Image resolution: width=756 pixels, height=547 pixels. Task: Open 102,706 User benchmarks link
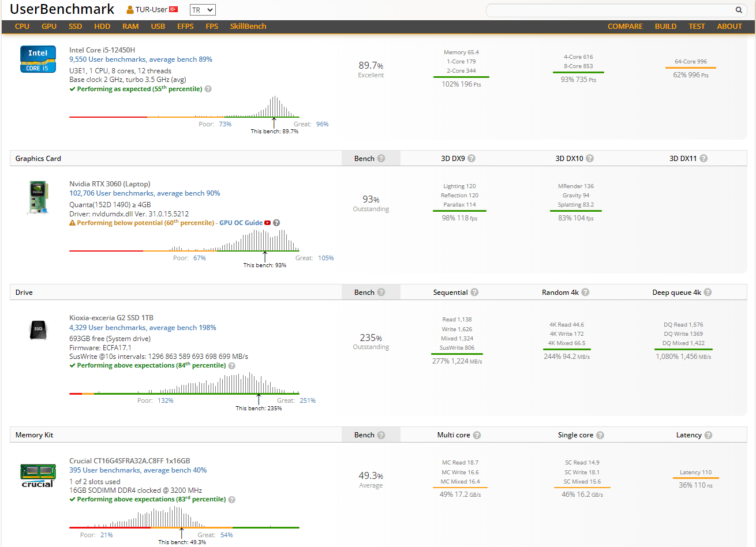pos(145,193)
